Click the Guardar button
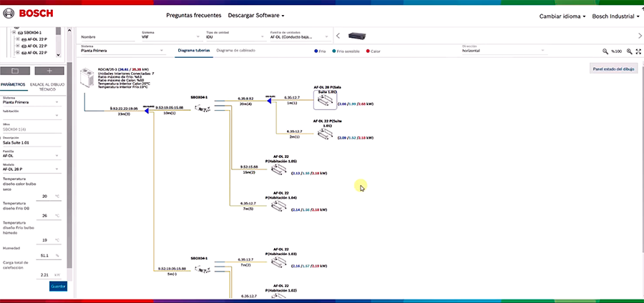The width and height of the screenshot is (644, 303). point(58,287)
